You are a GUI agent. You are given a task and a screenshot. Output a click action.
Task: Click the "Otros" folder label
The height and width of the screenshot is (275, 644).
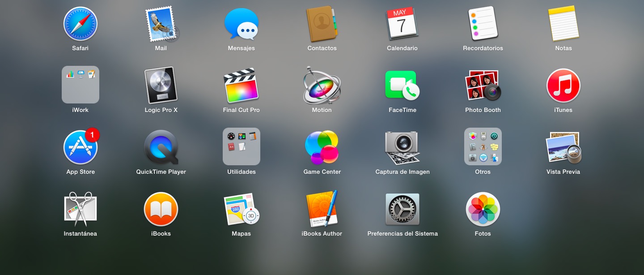[x=483, y=172]
